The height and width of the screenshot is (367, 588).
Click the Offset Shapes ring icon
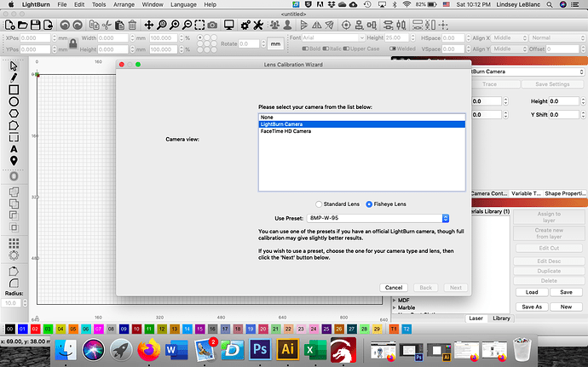click(14, 176)
